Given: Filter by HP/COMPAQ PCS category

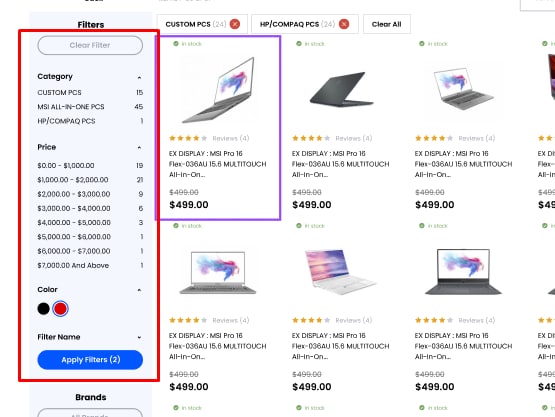Looking at the screenshot, I should pos(90,121).
